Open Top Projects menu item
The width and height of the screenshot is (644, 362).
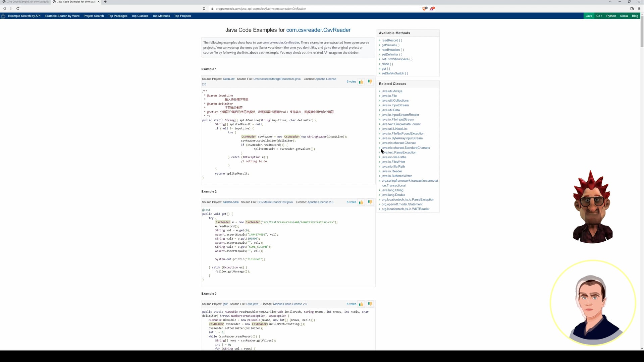(x=183, y=16)
